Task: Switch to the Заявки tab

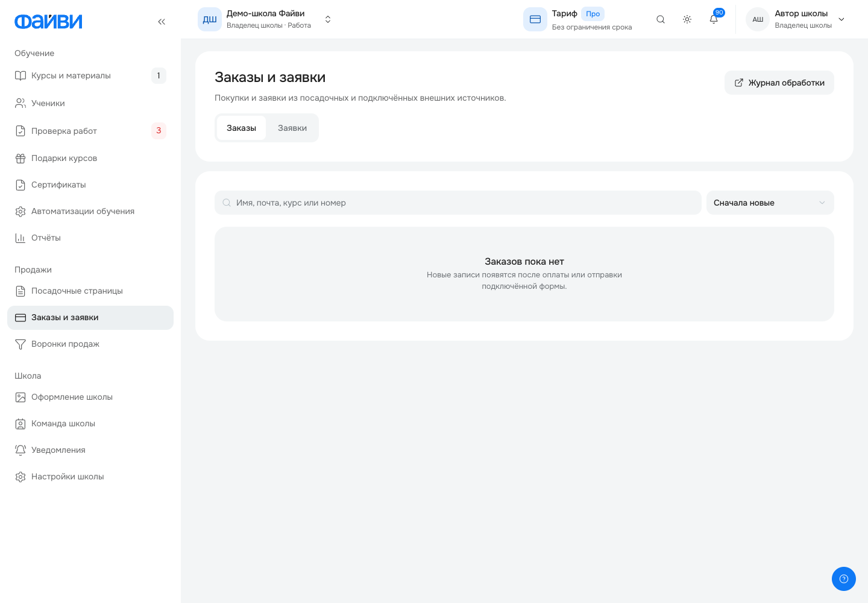Action: pyautogui.click(x=292, y=128)
